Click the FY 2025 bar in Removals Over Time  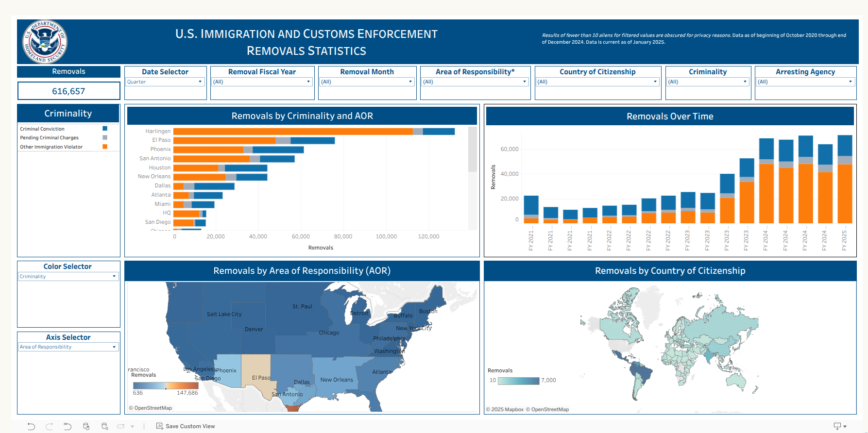point(845,179)
